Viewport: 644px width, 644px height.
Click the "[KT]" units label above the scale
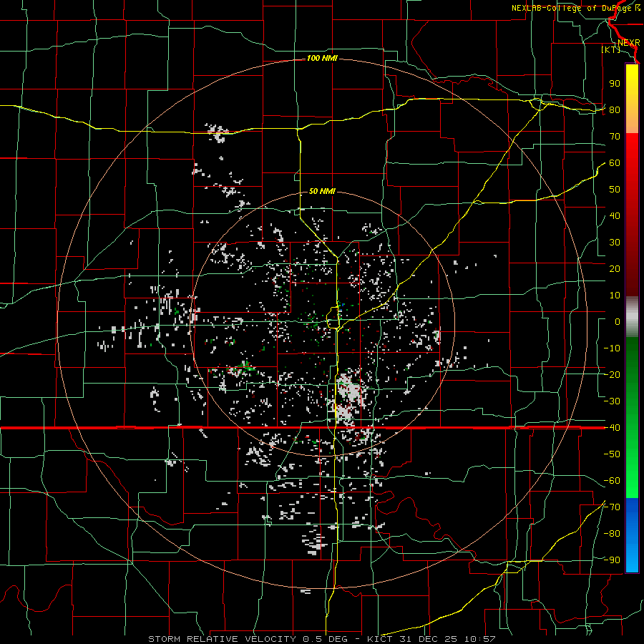(611, 49)
